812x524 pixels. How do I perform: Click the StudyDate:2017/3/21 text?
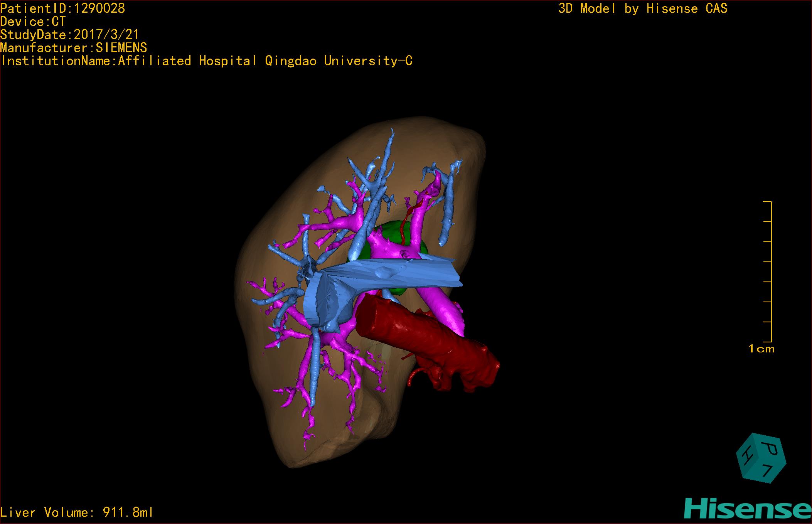pyautogui.click(x=69, y=35)
